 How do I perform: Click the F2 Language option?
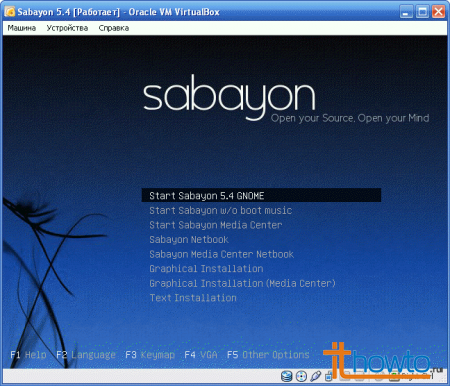(x=86, y=354)
